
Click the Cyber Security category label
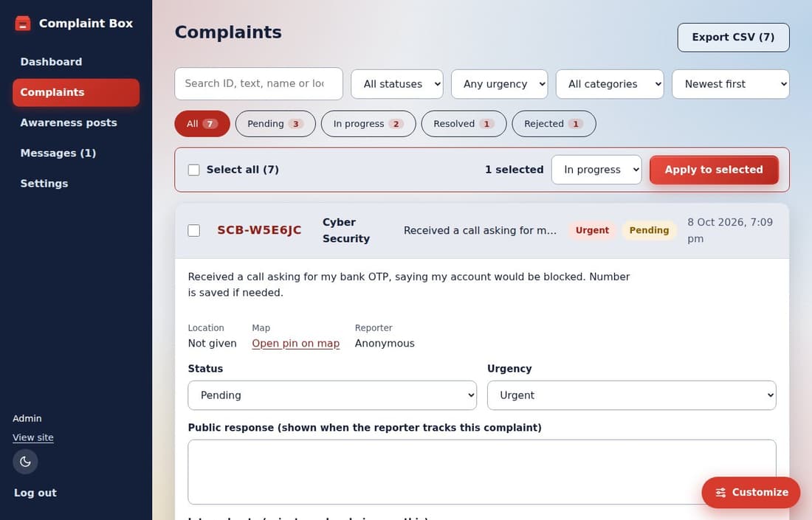click(346, 230)
